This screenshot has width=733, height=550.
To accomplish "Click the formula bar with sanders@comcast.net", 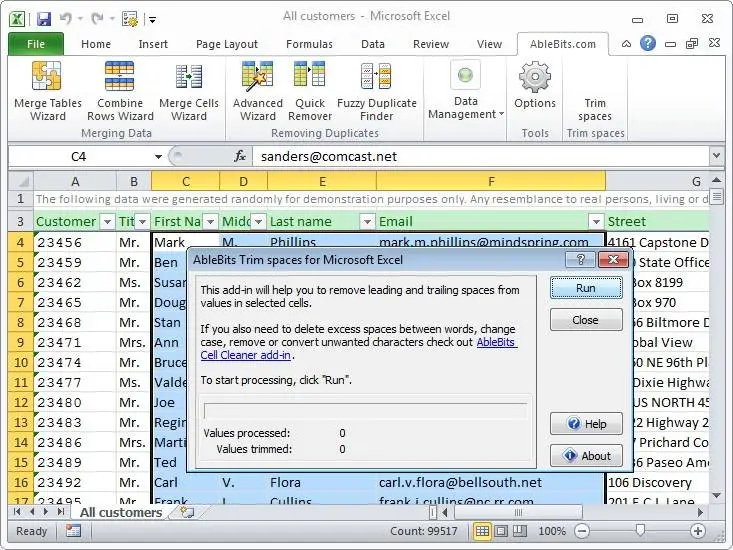I will [x=481, y=157].
